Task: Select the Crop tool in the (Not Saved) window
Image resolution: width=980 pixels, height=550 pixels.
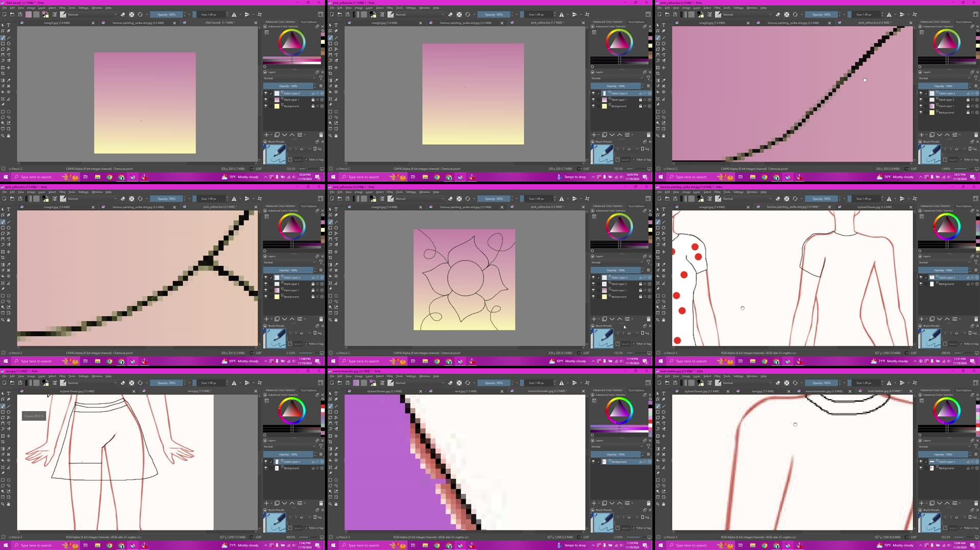Action: pos(3,73)
